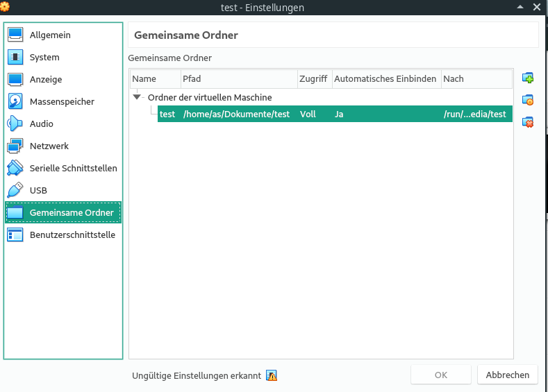Viewport: 548px width, 392px height.
Task: Select the Anzeige display icon
Action: click(15, 79)
